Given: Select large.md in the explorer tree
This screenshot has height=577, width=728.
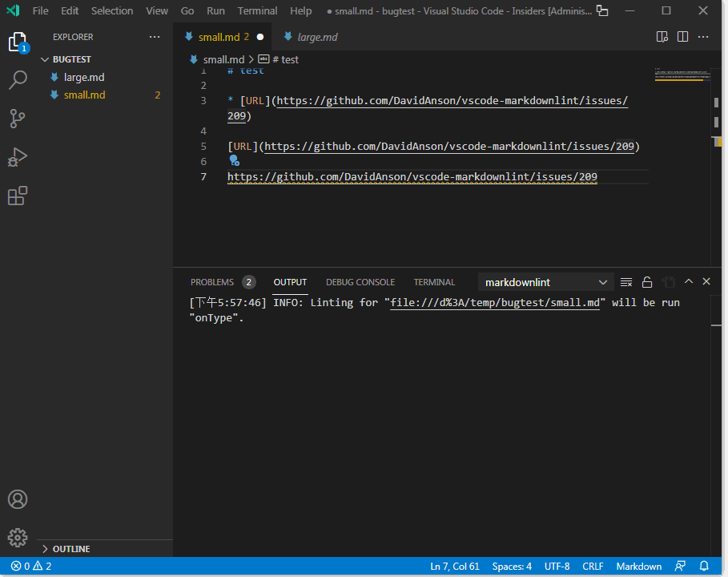Looking at the screenshot, I should point(105,77).
